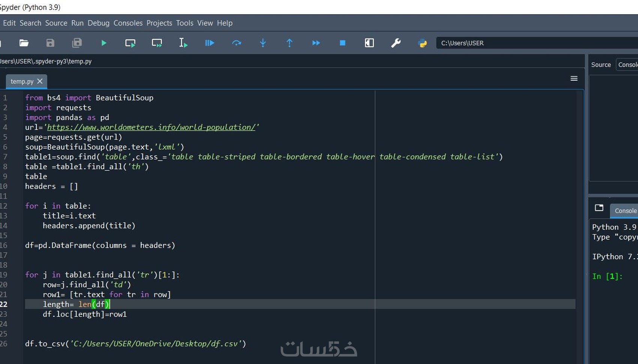The width and height of the screenshot is (638, 364).
Task: Start debugging with debug file icon
Action: pyautogui.click(x=210, y=43)
